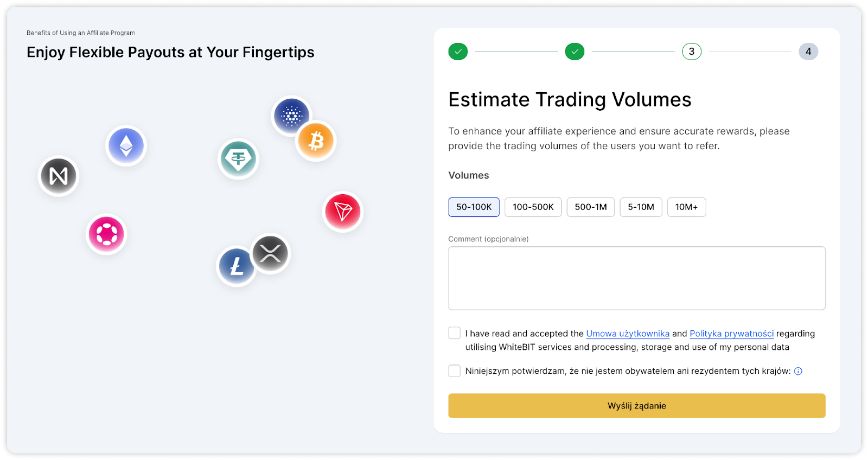
Task: Jump to step 4 in progress stepper
Action: (808, 52)
